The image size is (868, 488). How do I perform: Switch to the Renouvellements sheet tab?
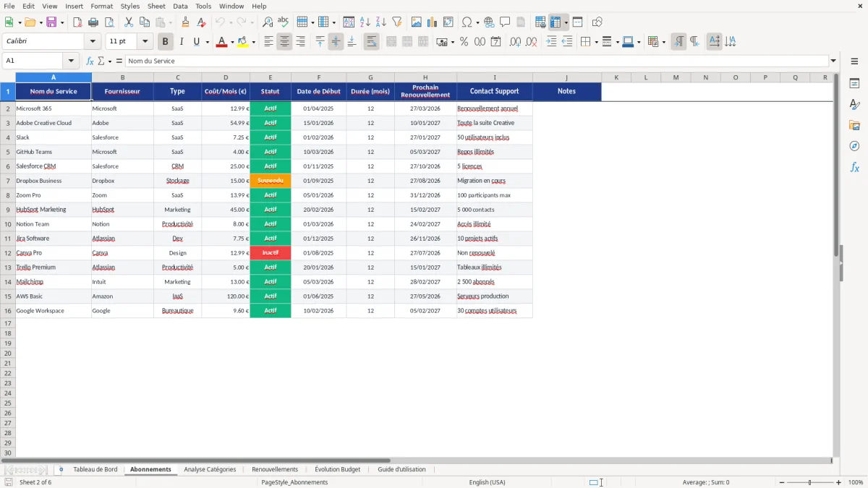tap(275, 469)
